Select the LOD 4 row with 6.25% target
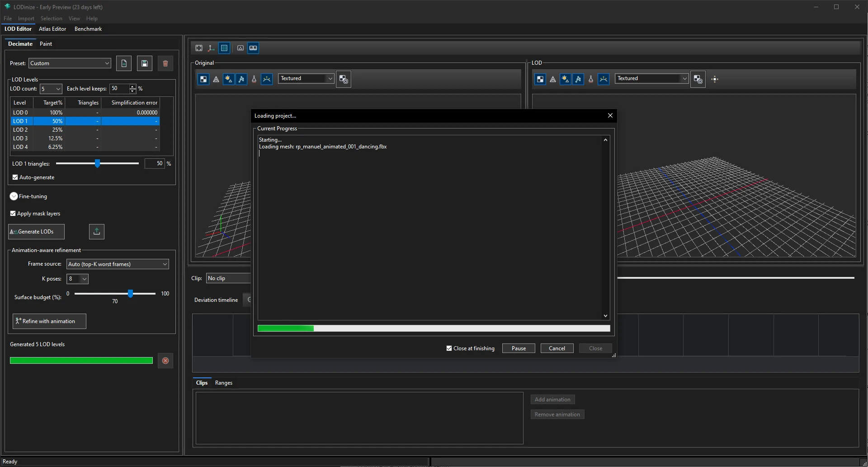 [85, 147]
